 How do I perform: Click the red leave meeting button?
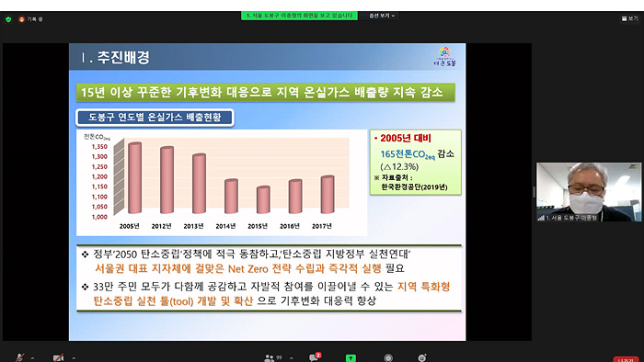[x=626, y=359]
